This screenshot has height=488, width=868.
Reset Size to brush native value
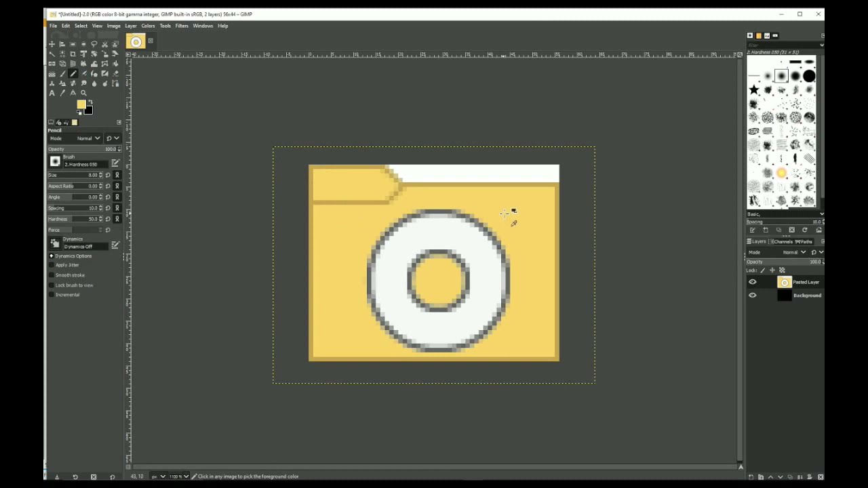[108, 175]
